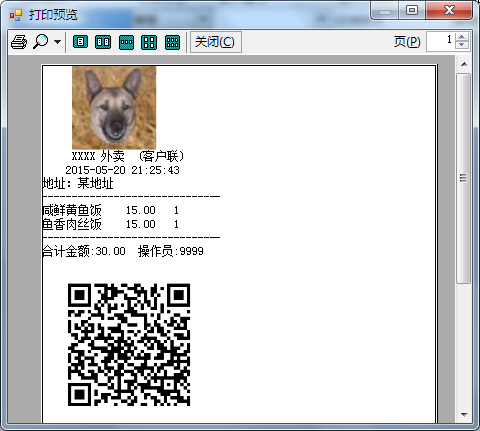The height and width of the screenshot is (431, 480).
Task: Click the text 鱼香肉丝饭
Action: point(72,224)
